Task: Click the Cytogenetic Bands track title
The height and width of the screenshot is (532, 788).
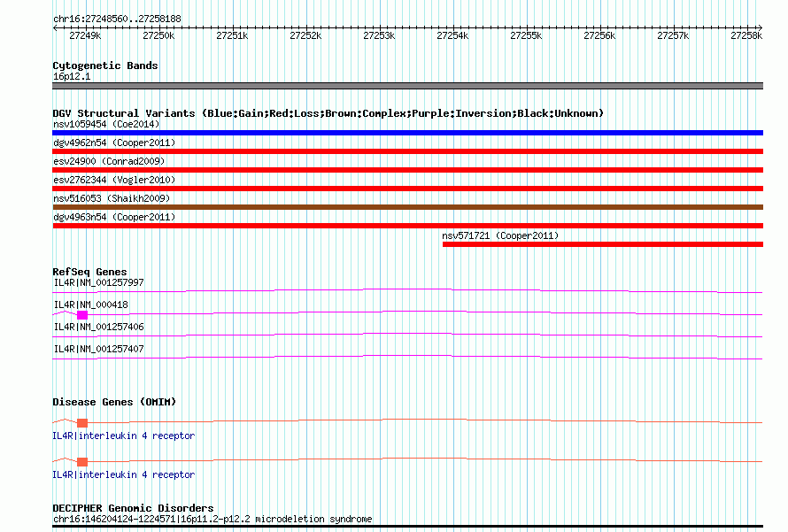Action: point(105,66)
